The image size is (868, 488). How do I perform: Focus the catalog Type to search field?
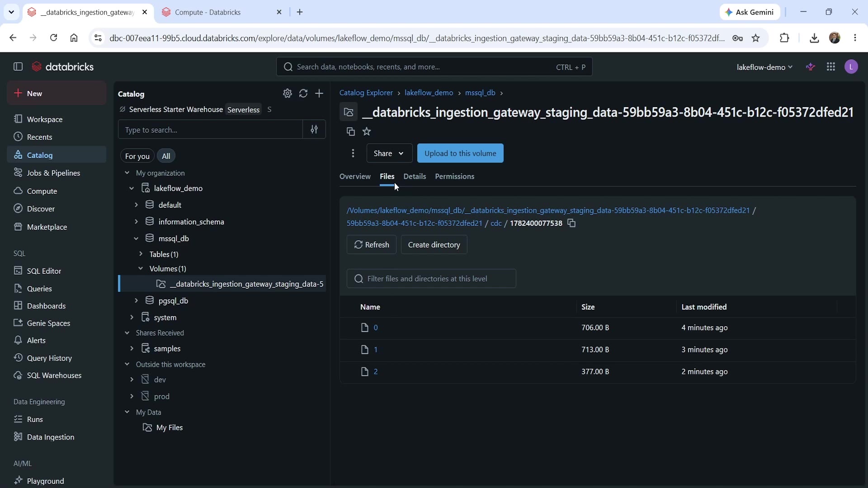click(210, 130)
